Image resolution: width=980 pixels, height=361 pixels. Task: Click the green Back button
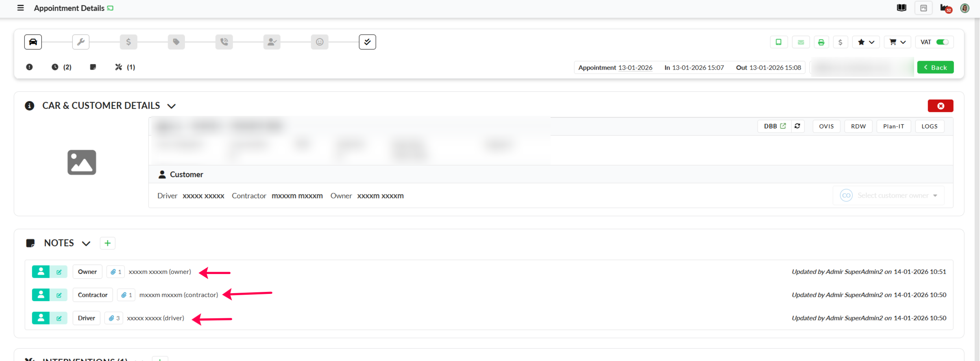[x=935, y=67]
